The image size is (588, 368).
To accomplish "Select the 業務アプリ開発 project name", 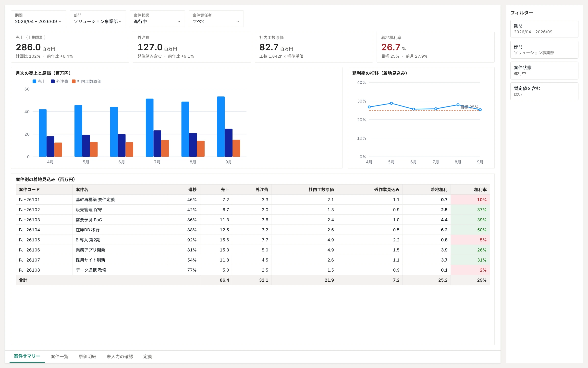I will [x=90, y=250].
